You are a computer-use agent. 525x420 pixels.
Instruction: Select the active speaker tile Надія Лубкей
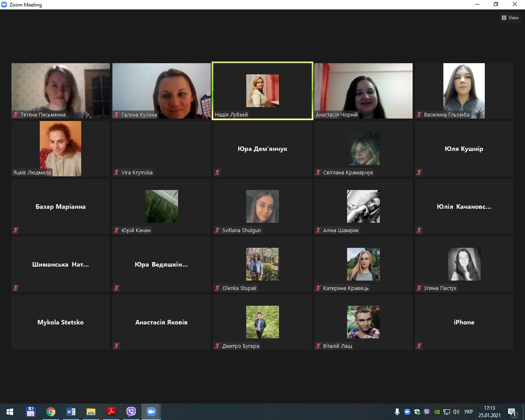pyautogui.click(x=262, y=91)
